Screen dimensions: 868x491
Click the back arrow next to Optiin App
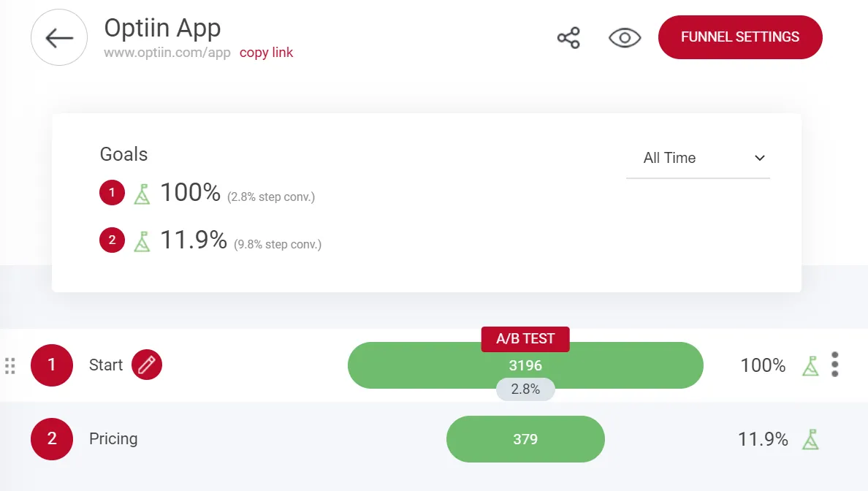click(x=58, y=37)
